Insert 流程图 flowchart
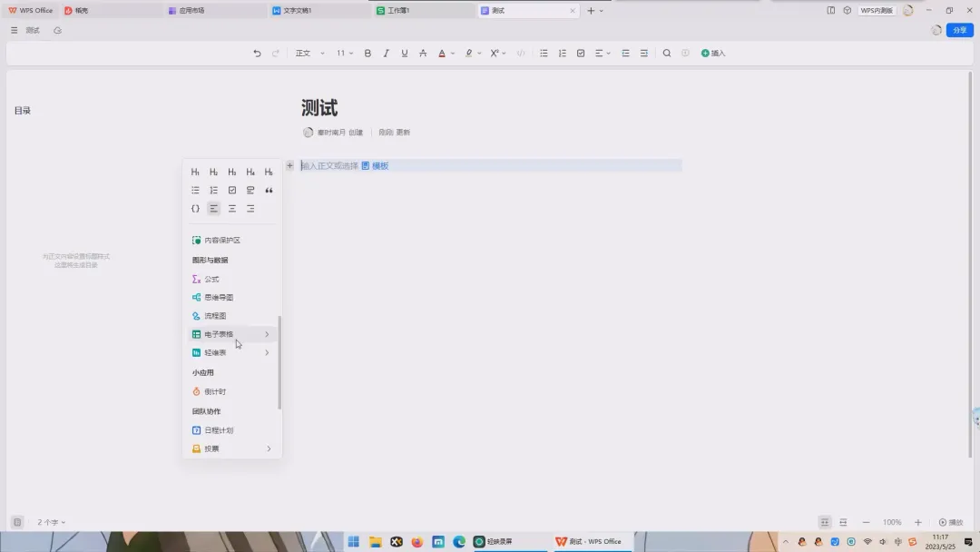This screenshot has height=552, width=980. 232,316
